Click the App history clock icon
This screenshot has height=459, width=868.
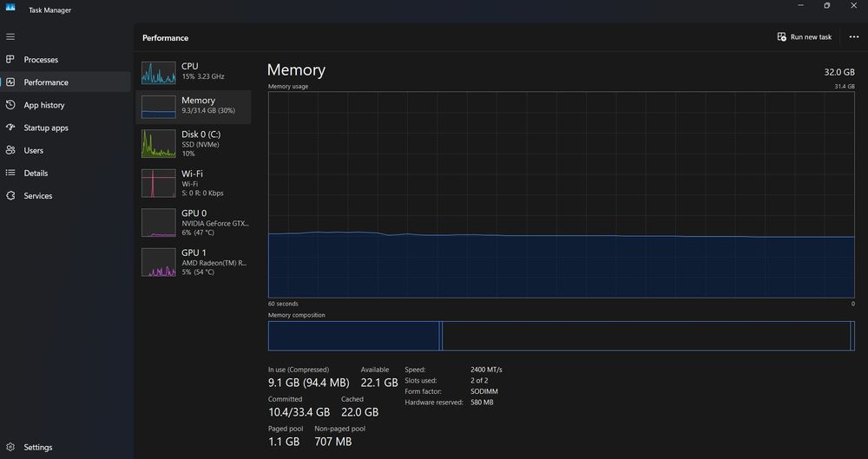pyautogui.click(x=10, y=105)
